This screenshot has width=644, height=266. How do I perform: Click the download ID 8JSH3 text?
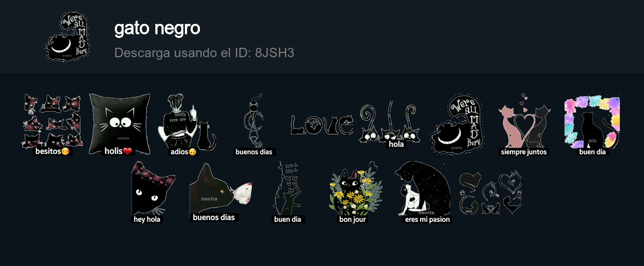point(205,53)
